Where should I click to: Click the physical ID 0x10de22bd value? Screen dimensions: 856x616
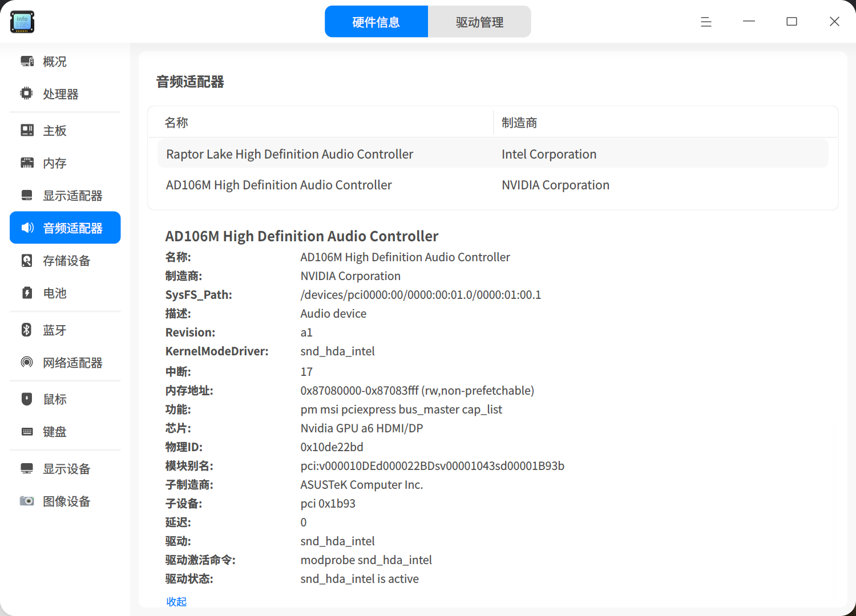(332, 447)
